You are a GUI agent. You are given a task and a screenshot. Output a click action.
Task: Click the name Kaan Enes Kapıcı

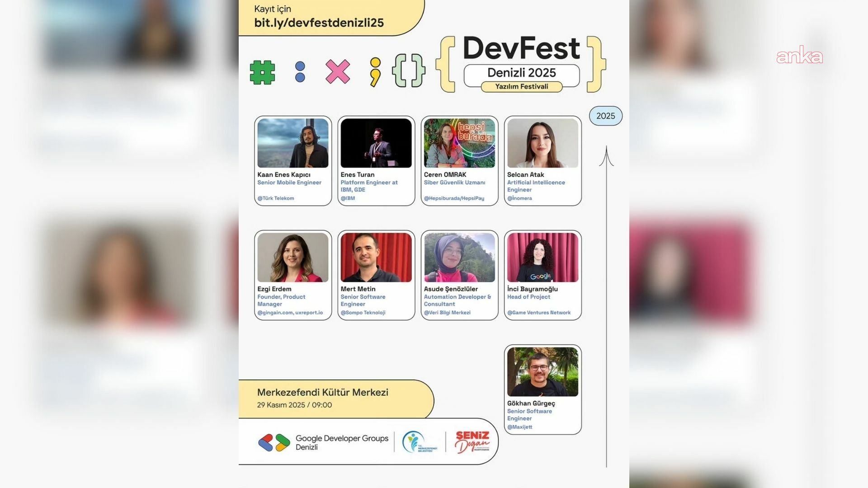pos(284,175)
